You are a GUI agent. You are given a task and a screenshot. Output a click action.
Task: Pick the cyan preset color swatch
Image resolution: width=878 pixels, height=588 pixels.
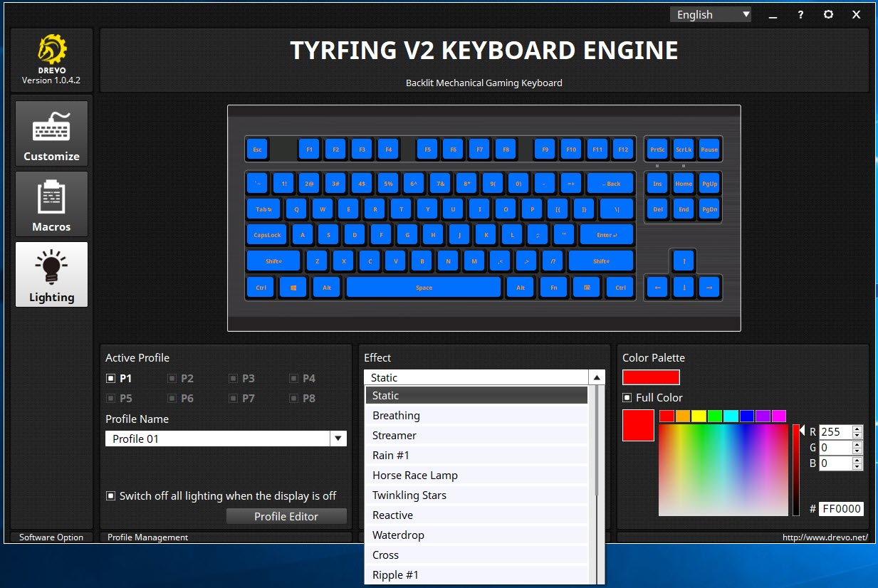[x=731, y=416]
